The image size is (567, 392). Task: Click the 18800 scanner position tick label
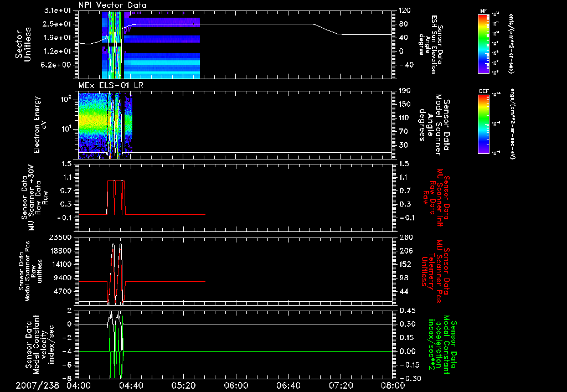[60, 251]
